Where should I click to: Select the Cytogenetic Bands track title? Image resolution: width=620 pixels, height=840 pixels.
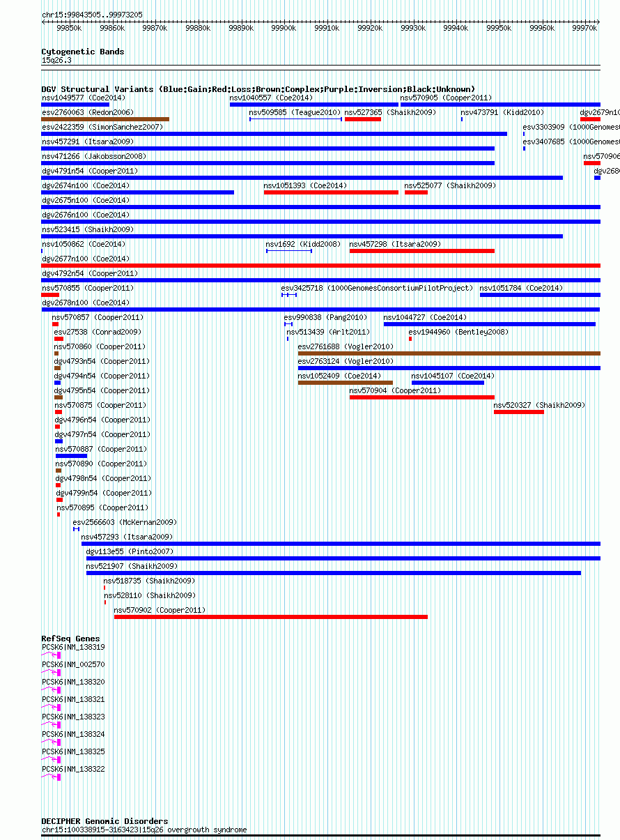pyautogui.click(x=83, y=52)
